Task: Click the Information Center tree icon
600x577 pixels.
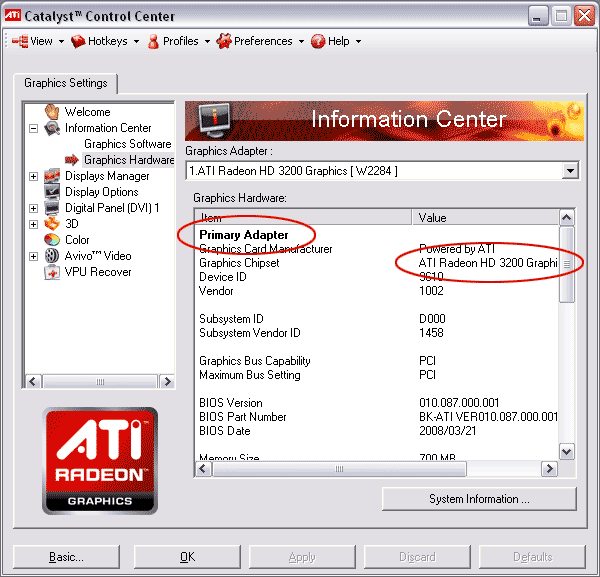Action: pyautogui.click(x=52, y=128)
